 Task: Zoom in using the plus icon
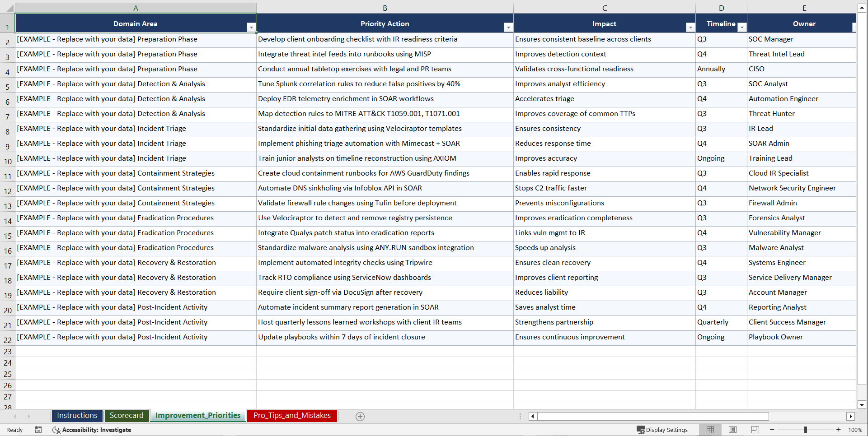pos(839,430)
